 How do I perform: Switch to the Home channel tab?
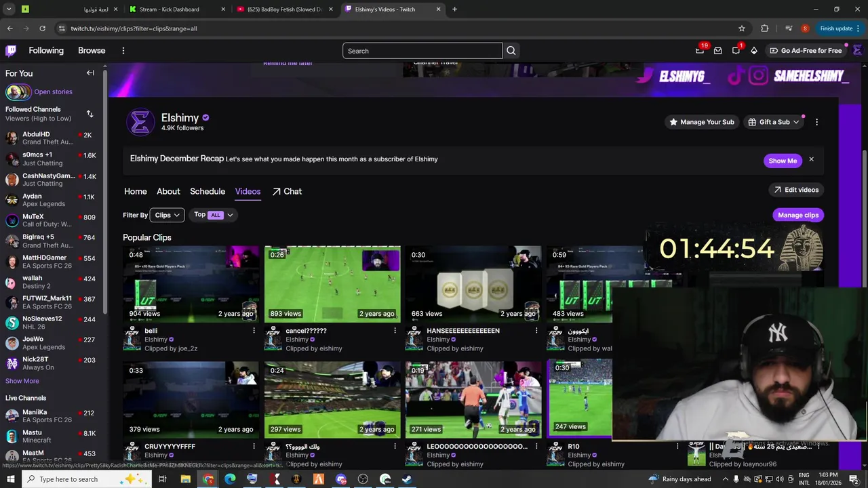click(136, 191)
